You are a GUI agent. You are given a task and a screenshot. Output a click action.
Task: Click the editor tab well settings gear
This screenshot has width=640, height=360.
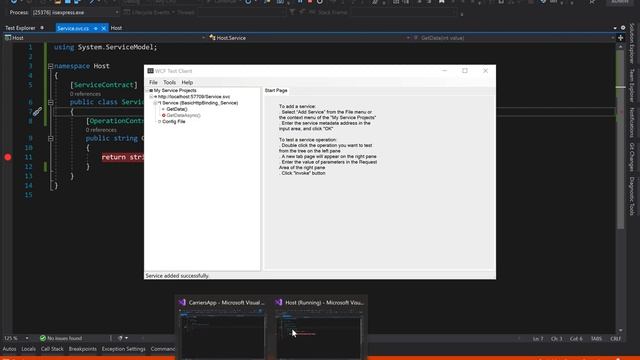[623, 28]
